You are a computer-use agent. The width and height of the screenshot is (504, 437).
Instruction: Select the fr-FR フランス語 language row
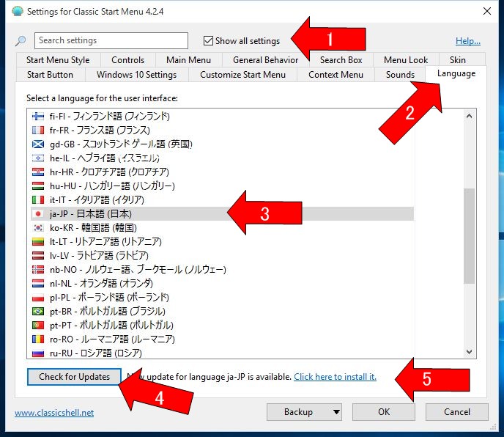click(x=222, y=130)
